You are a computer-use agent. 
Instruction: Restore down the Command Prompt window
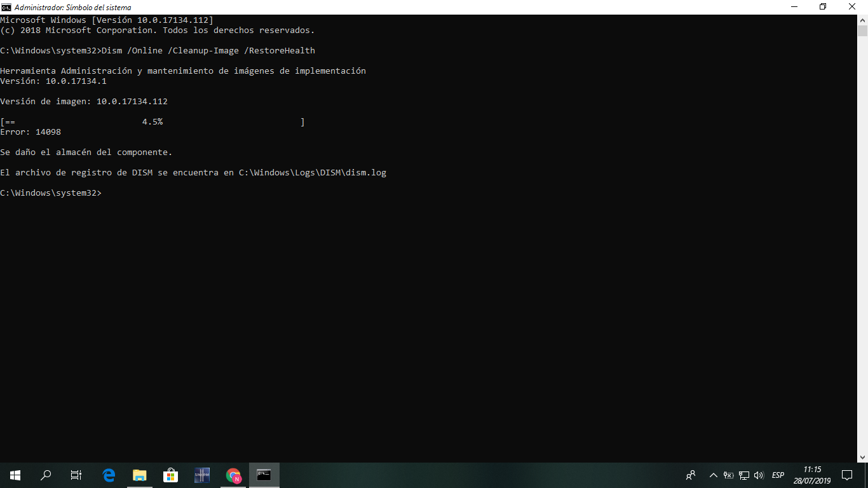823,7
